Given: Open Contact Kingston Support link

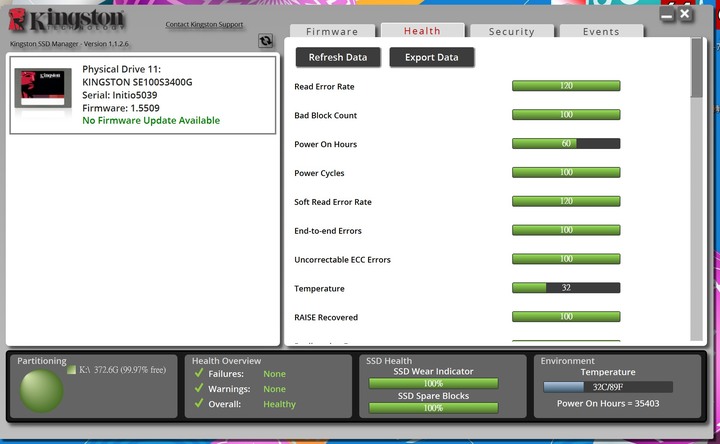Looking at the screenshot, I should (204, 24).
